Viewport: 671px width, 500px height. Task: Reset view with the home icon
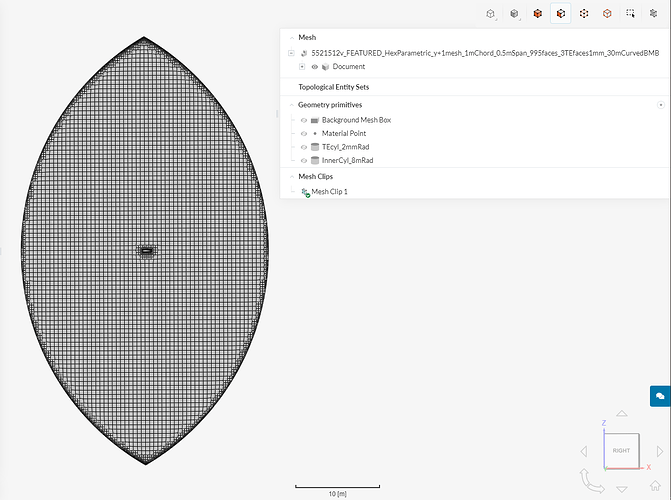(655, 485)
